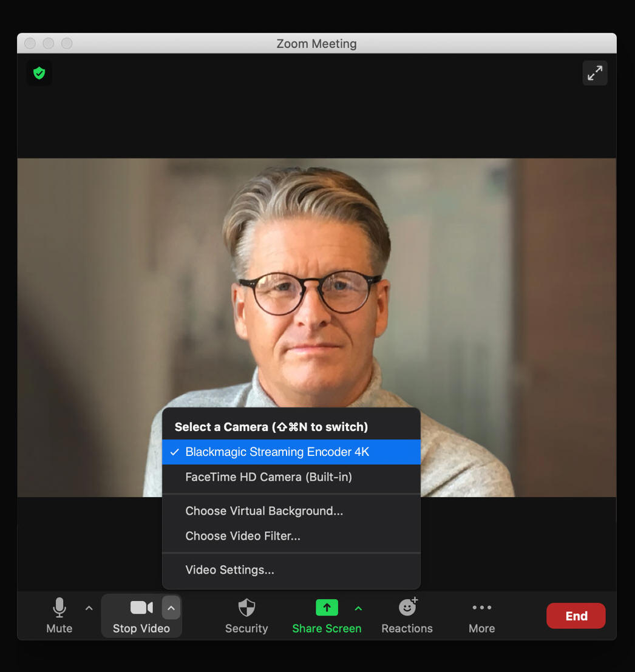
Task: Minimize the Zoom Meeting window
Action: point(49,43)
